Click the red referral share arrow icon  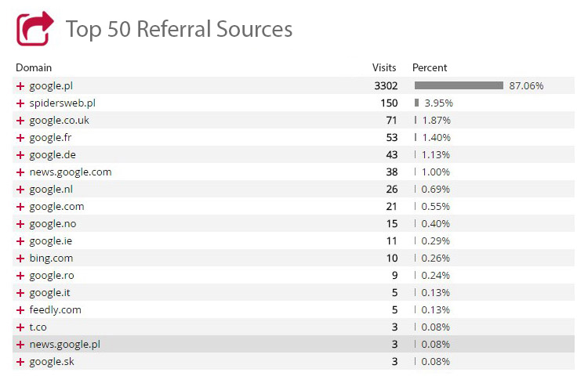click(x=34, y=28)
